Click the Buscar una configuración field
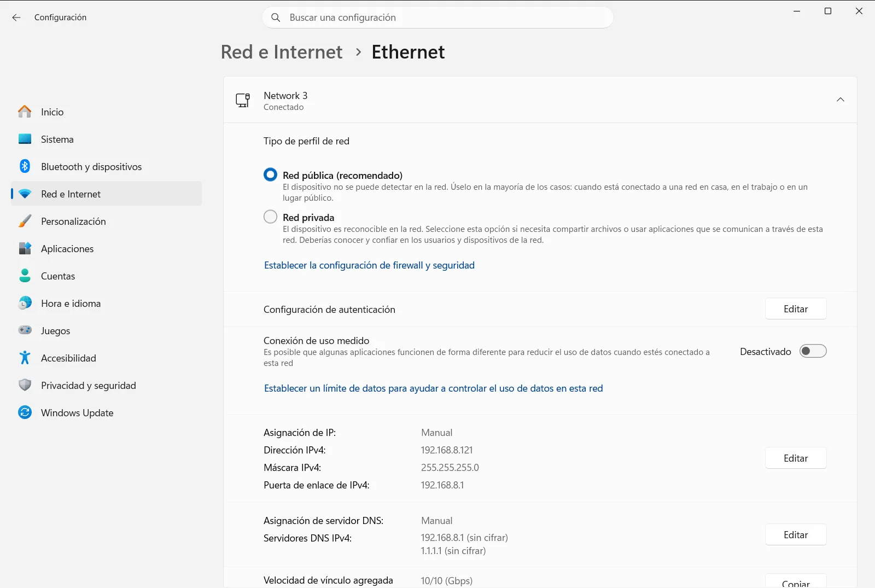This screenshot has height=588, width=875. [x=437, y=18]
